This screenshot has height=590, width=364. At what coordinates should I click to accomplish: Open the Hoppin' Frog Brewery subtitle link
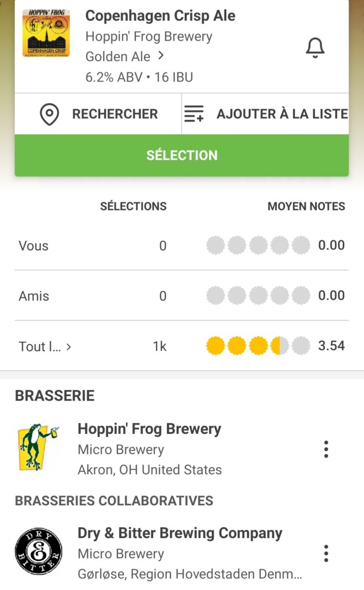(x=149, y=36)
